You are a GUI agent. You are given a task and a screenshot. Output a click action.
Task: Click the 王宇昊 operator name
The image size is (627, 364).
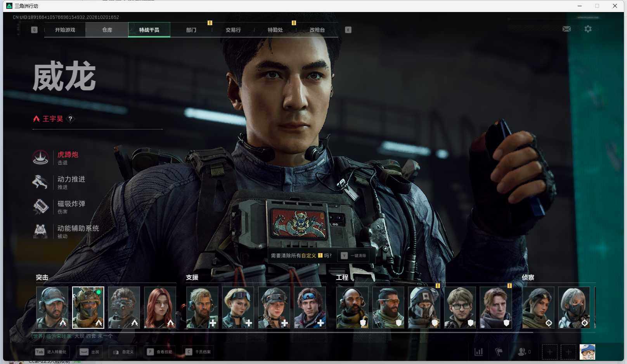coord(53,119)
